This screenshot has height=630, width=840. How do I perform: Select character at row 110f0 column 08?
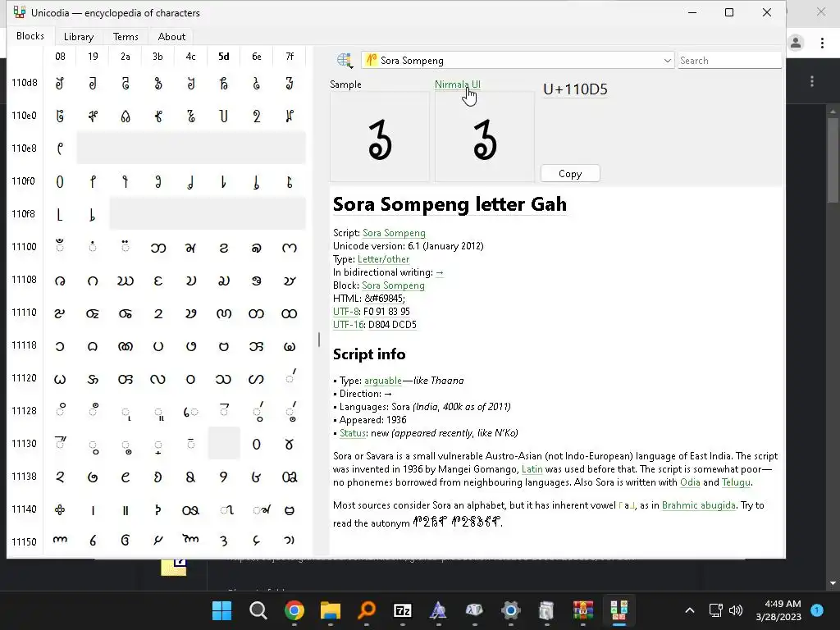tap(60, 181)
